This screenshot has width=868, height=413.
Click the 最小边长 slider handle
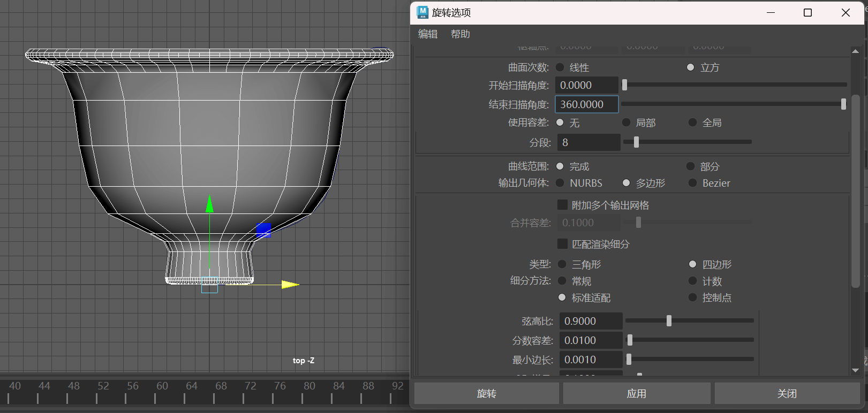(x=629, y=359)
